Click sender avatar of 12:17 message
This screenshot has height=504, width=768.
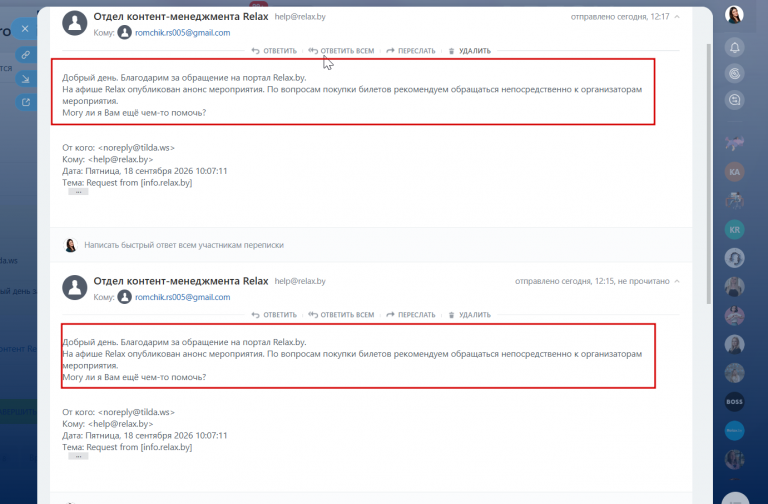click(75, 23)
